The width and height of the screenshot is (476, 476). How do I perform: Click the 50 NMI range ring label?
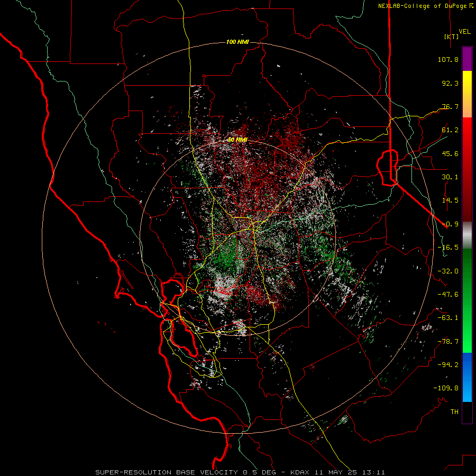tap(237, 140)
